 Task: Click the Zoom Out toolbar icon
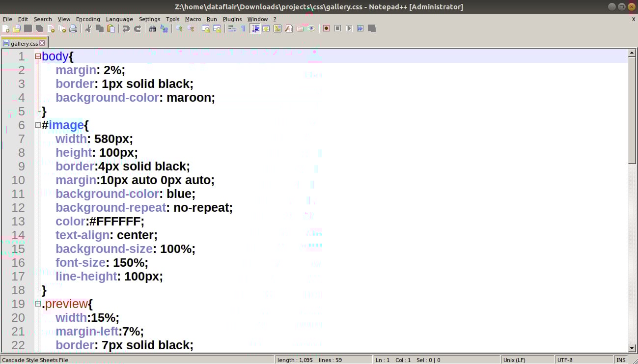pyautogui.click(x=191, y=28)
